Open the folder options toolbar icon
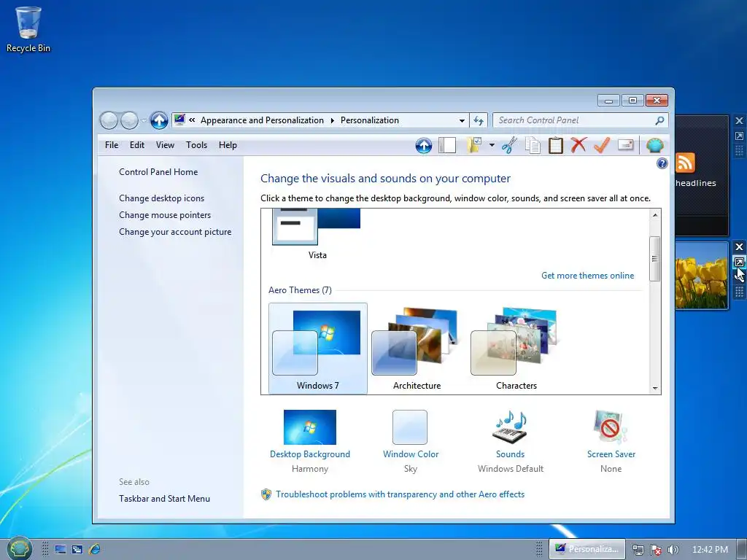This screenshot has height=560, width=747. pos(474,145)
